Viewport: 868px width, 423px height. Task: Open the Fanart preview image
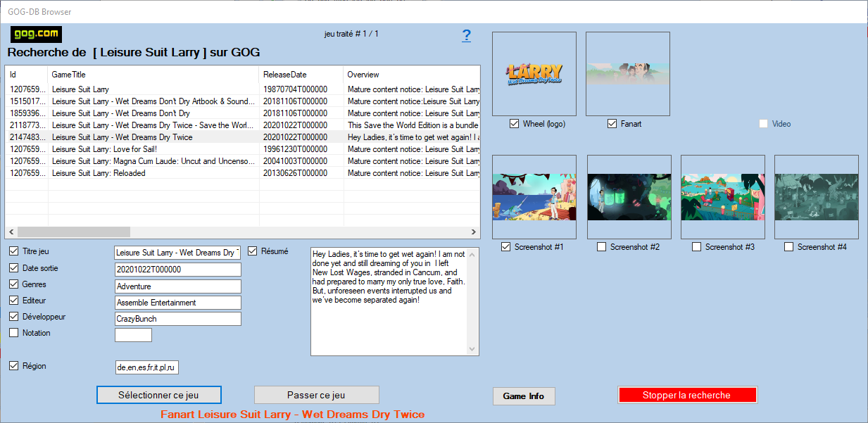click(627, 73)
